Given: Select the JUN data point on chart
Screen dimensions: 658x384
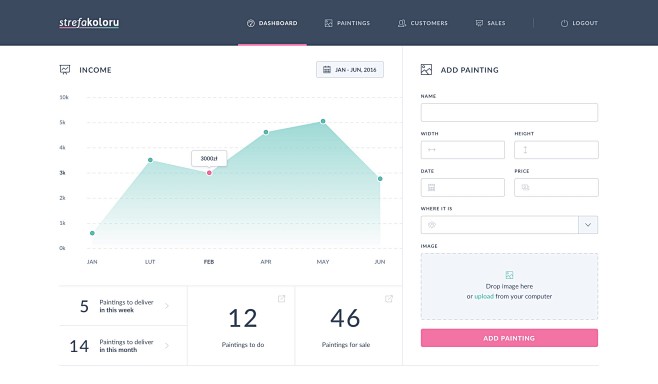Looking at the screenshot, I should tap(380, 179).
